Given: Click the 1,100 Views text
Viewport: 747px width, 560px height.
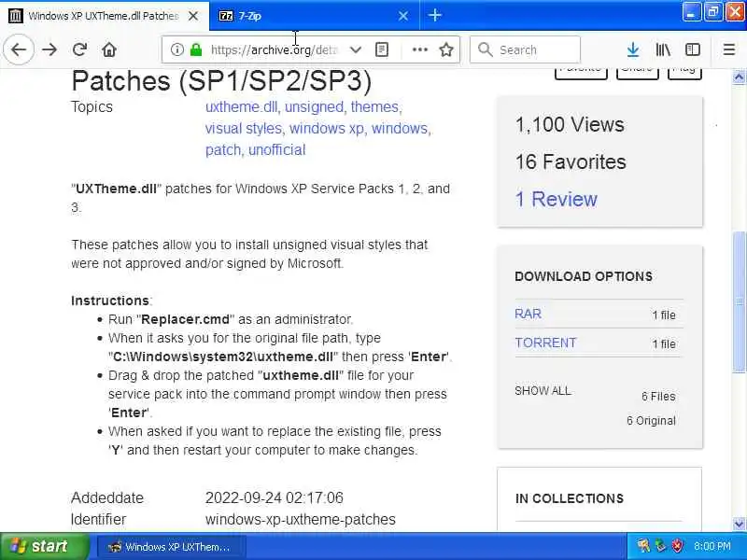Looking at the screenshot, I should [x=570, y=124].
